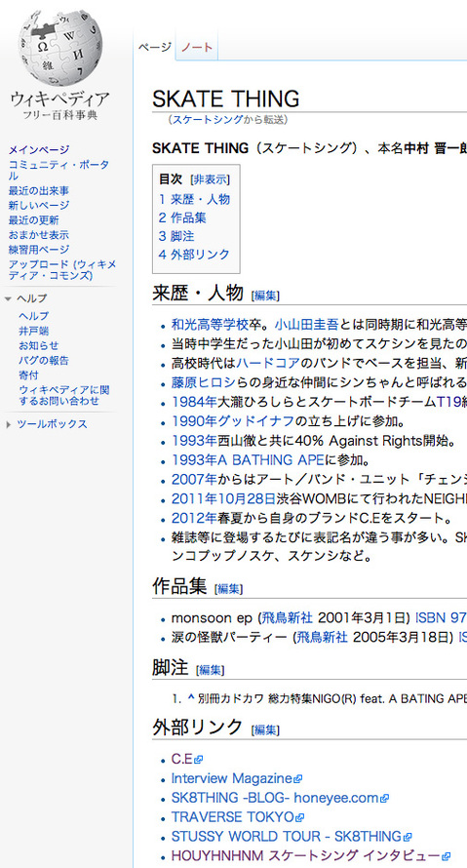Click the ウィキペディア フリー百科事典 wordmark
This screenshot has width=467, height=868.
(59, 106)
